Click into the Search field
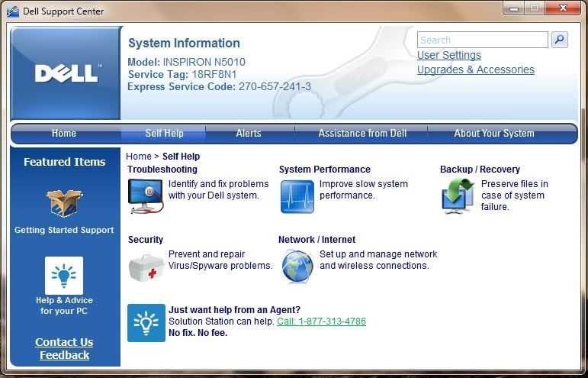The height and width of the screenshot is (378, 588). pos(483,40)
